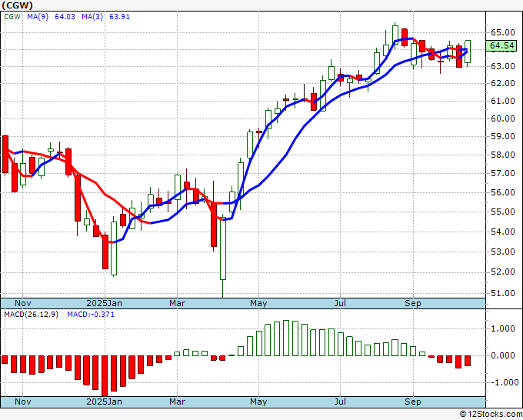Click May on the MACD time axis

pos(258,402)
